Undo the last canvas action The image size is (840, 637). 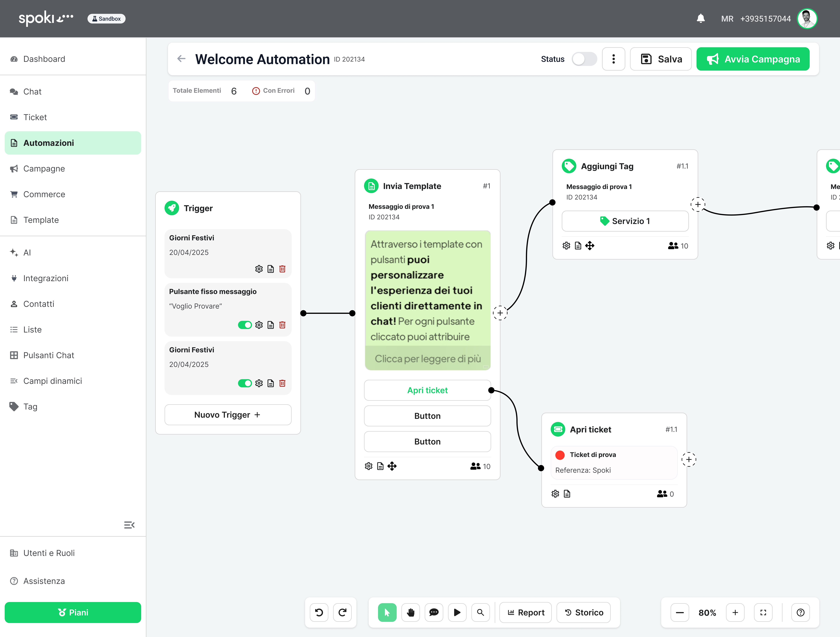[319, 612]
